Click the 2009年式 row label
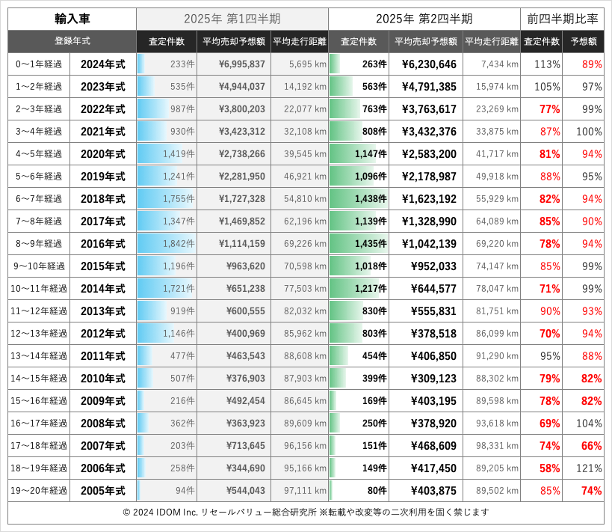 pyautogui.click(x=103, y=401)
